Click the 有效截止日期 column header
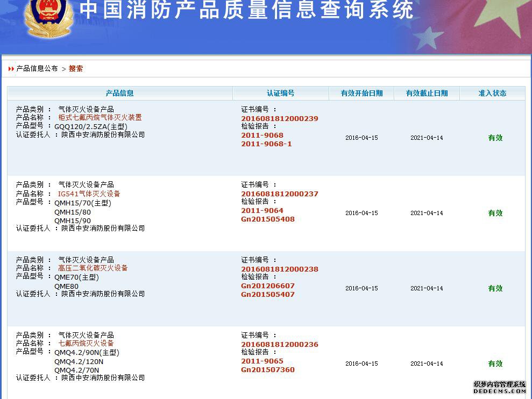The width and height of the screenshot is (532, 399). point(427,93)
